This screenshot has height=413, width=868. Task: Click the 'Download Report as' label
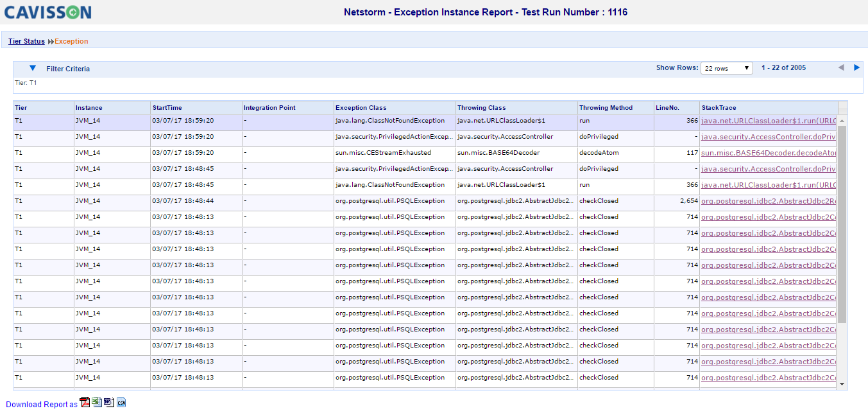pos(42,405)
